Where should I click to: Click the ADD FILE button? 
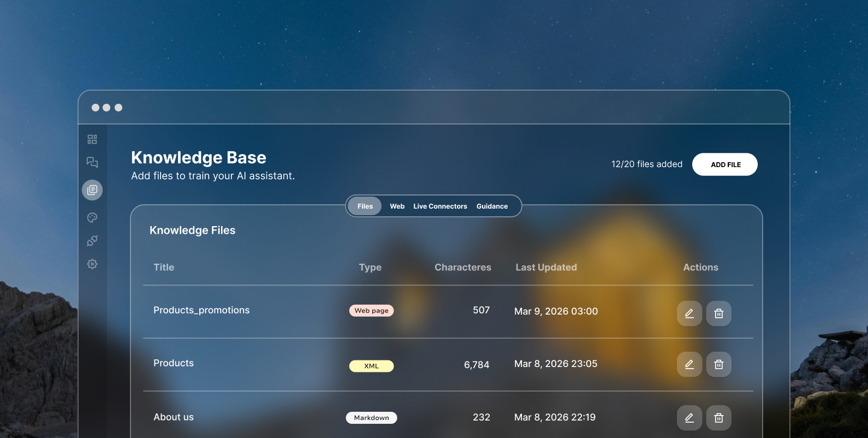pyautogui.click(x=724, y=164)
